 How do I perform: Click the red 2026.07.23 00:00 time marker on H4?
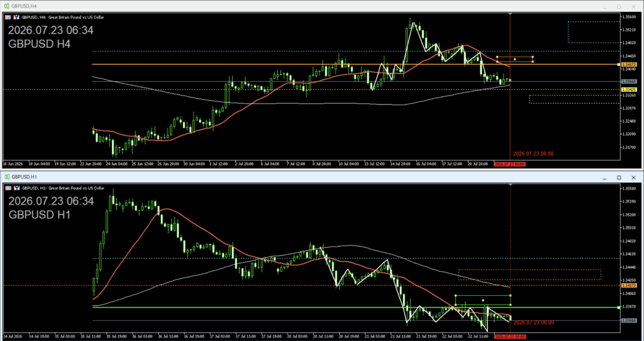point(509,164)
